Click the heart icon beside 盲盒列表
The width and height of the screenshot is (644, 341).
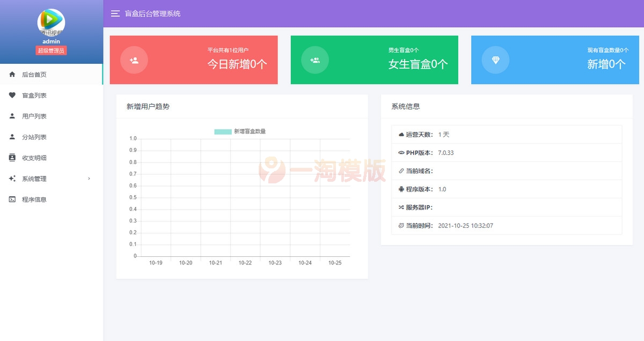point(12,95)
